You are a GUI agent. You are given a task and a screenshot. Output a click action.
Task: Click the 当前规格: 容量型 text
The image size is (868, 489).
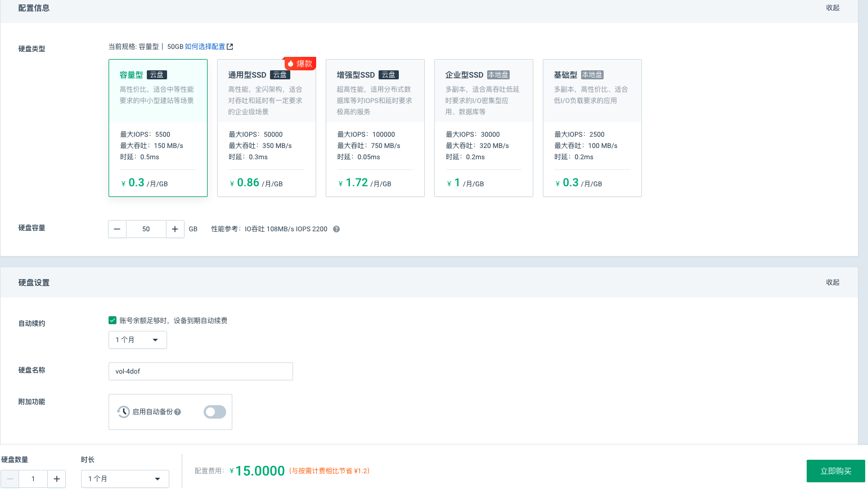click(x=134, y=47)
